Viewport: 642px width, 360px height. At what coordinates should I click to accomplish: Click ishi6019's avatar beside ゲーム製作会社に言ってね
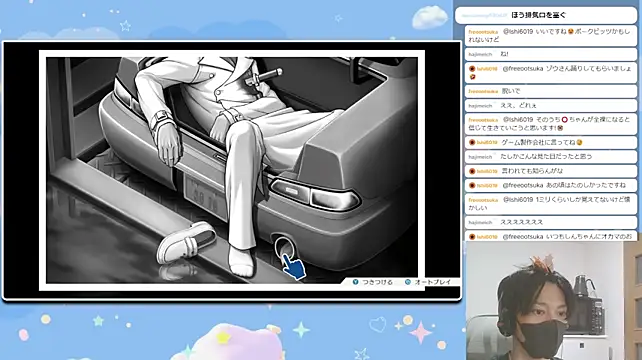(472, 142)
